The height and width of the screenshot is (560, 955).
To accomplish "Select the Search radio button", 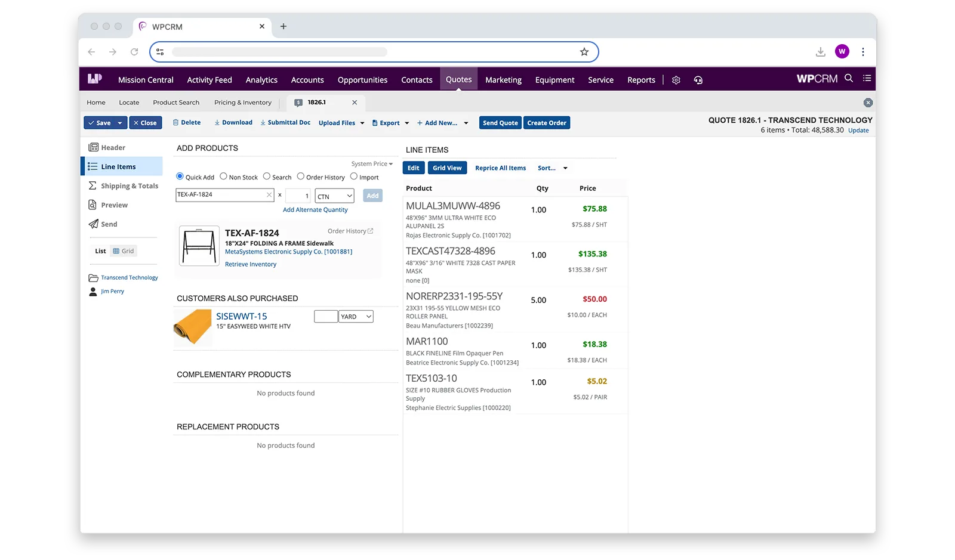I will pyautogui.click(x=267, y=177).
